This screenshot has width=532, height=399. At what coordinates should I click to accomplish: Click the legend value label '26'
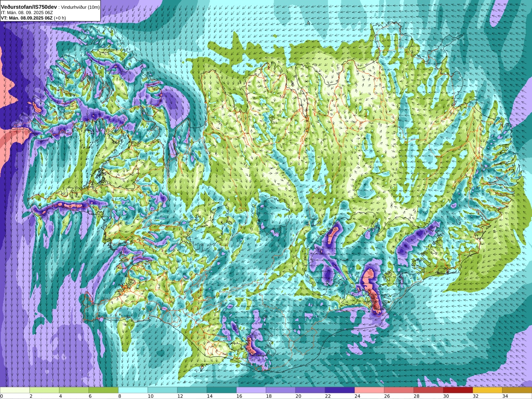pyautogui.click(x=387, y=396)
